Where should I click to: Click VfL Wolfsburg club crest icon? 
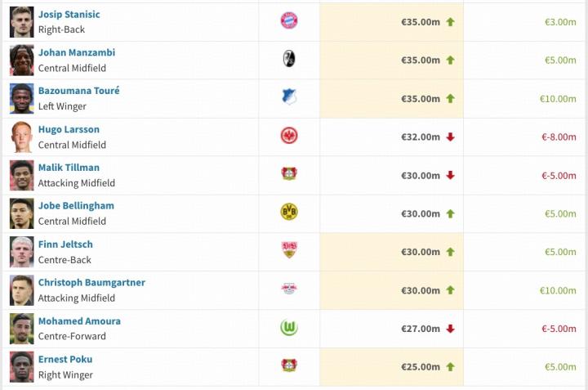point(289,328)
